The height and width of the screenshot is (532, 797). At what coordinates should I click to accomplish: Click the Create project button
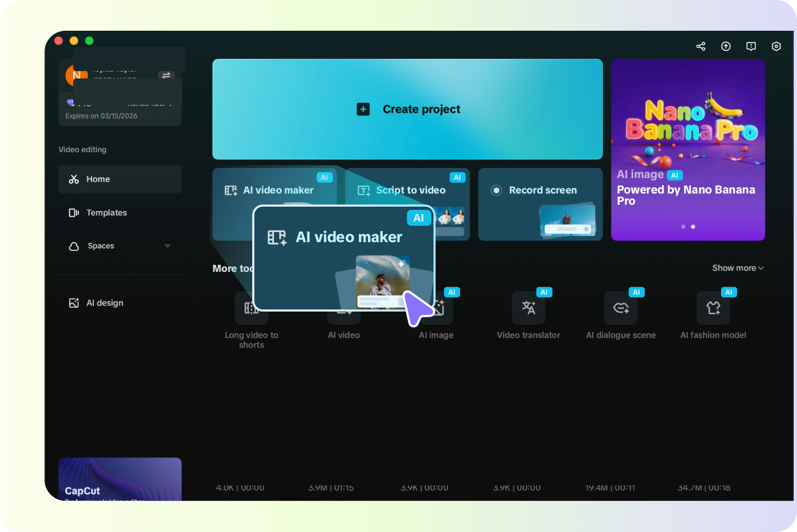(408, 109)
